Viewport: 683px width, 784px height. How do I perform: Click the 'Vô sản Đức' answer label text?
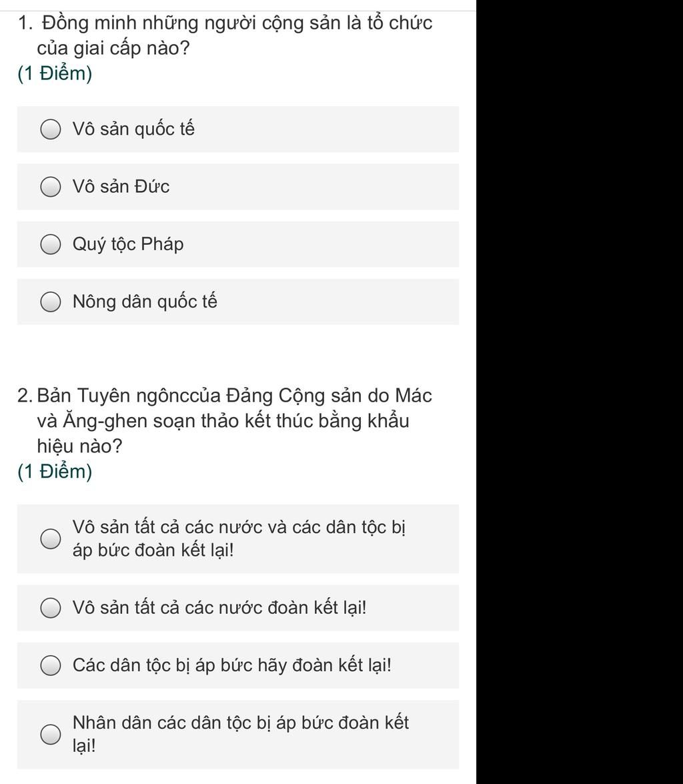coord(121,187)
